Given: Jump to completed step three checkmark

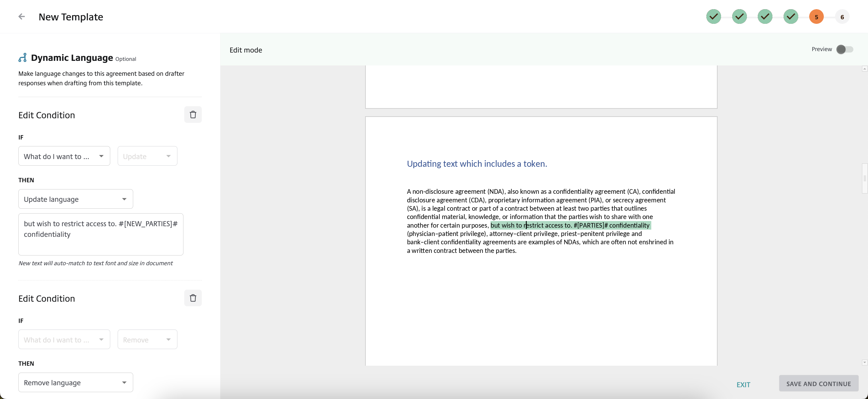Looking at the screenshot, I should pos(765,17).
